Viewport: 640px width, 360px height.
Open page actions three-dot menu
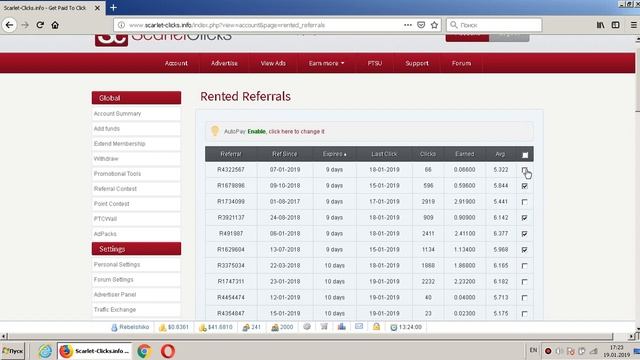tap(408, 25)
